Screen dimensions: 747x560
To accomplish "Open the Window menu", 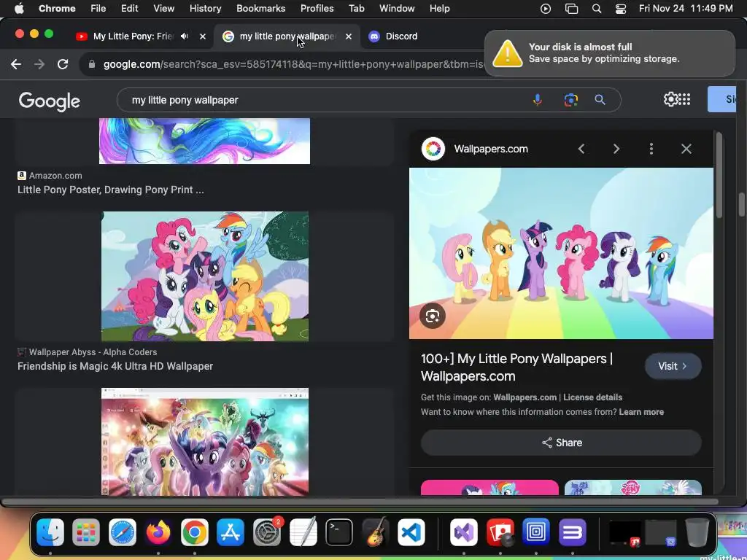I will click(x=397, y=9).
